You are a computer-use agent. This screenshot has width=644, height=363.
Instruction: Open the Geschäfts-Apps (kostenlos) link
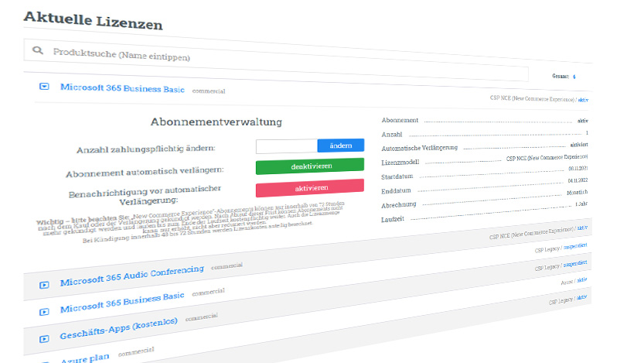pos(118,328)
